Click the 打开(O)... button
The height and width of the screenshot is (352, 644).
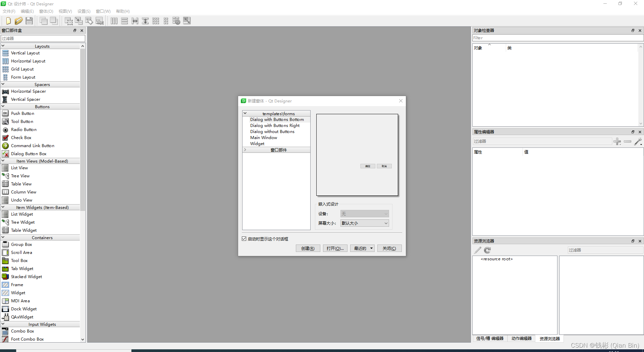pyautogui.click(x=335, y=249)
